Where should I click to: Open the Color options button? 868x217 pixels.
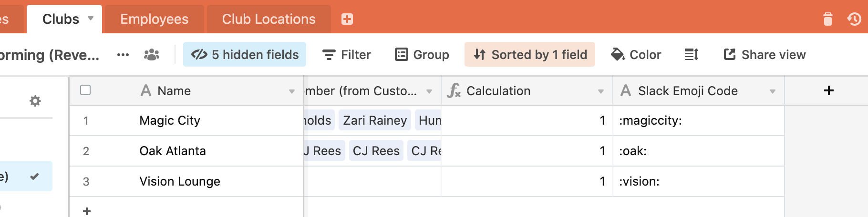click(636, 54)
